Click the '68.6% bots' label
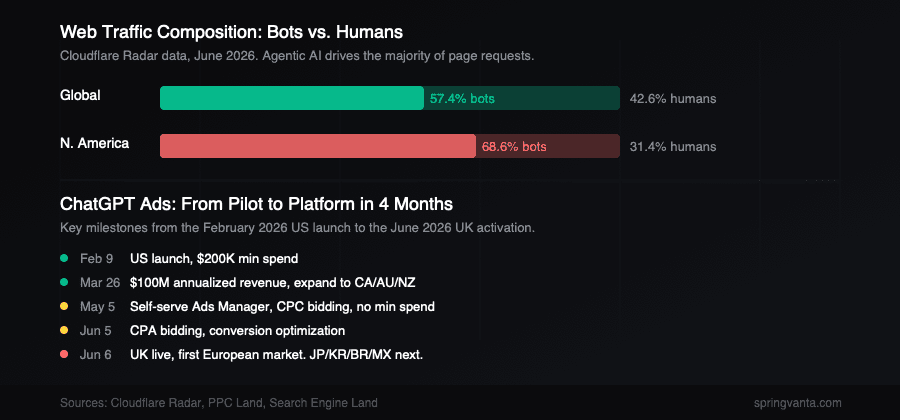The height and width of the screenshot is (420, 900). pyautogui.click(x=514, y=147)
